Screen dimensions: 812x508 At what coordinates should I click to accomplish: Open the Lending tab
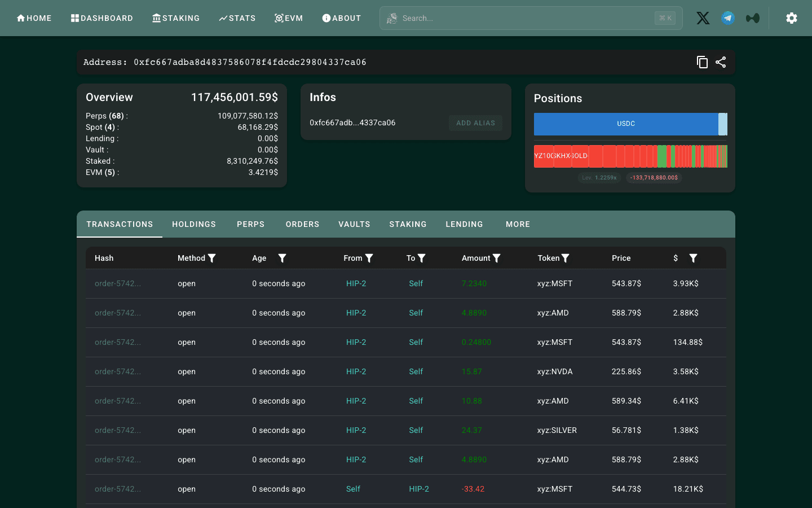[464, 224]
